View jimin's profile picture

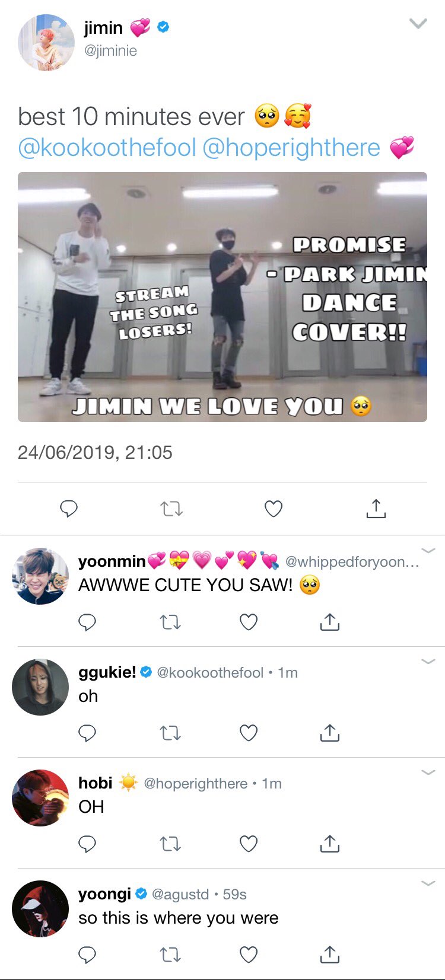click(x=46, y=43)
